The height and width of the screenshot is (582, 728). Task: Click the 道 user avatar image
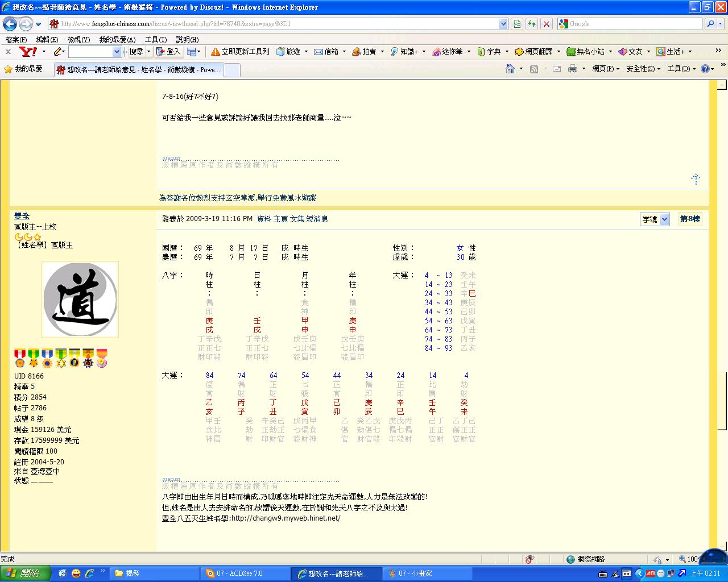pyautogui.click(x=80, y=300)
